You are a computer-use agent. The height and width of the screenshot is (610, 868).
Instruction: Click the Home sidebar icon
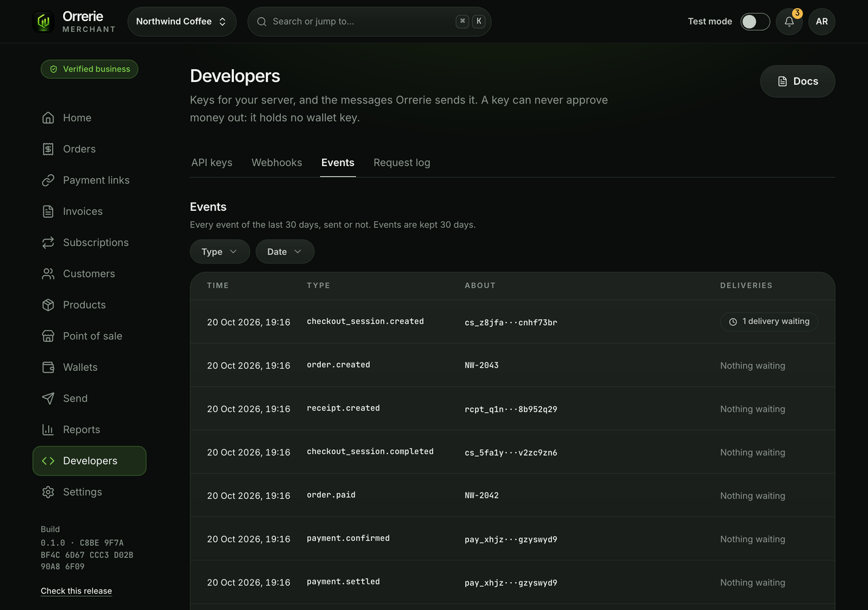tap(48, 118)
